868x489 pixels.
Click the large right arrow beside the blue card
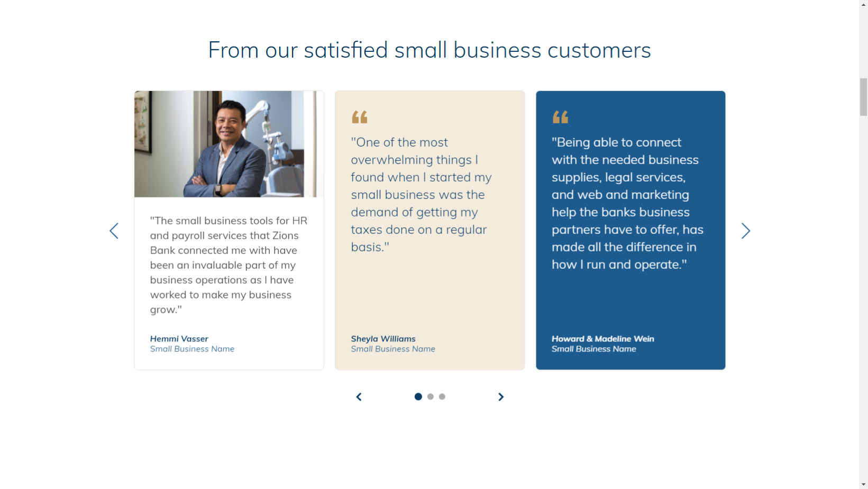click(745, 231)
